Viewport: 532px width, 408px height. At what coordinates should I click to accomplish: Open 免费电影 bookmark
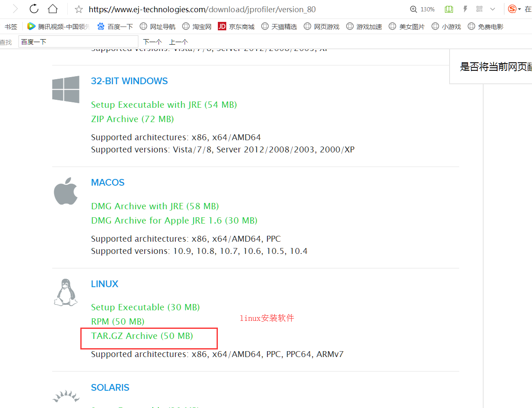click(x=486, y=27)
